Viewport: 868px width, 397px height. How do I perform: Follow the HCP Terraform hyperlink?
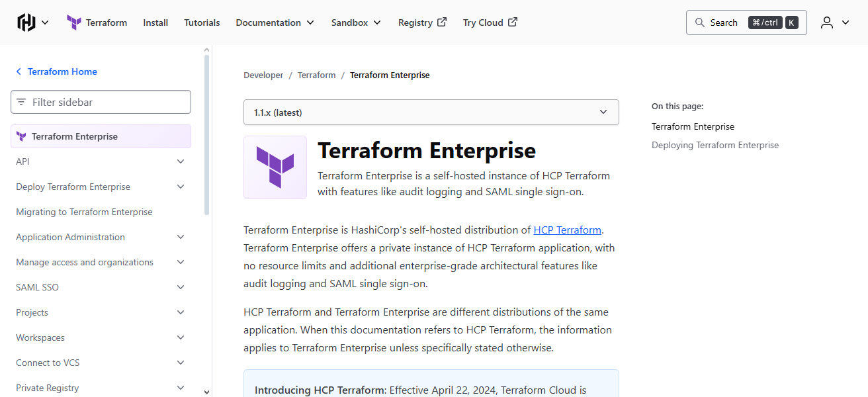(x=567, y=230)
